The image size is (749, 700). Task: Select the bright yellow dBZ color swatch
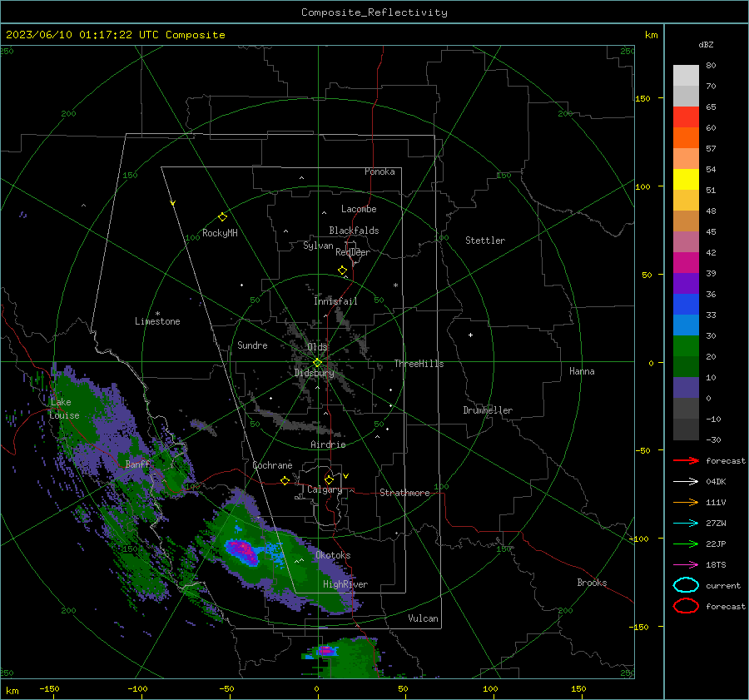[x=686, y=179]
